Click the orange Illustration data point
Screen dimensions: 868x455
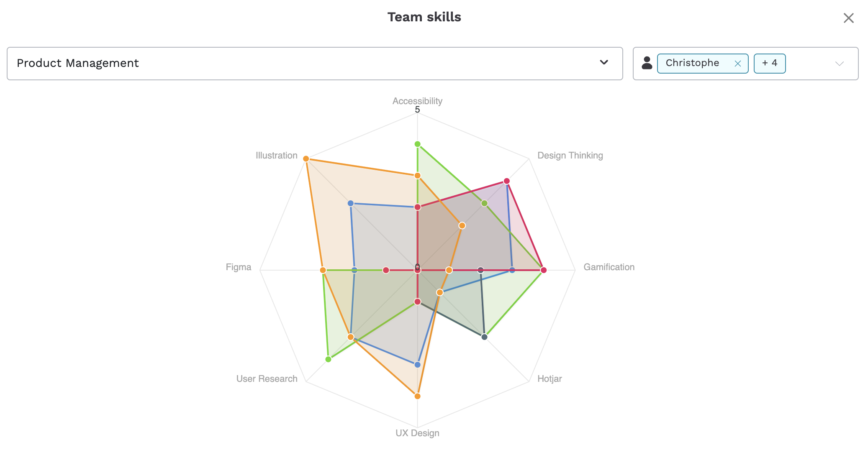pos(306,158)
